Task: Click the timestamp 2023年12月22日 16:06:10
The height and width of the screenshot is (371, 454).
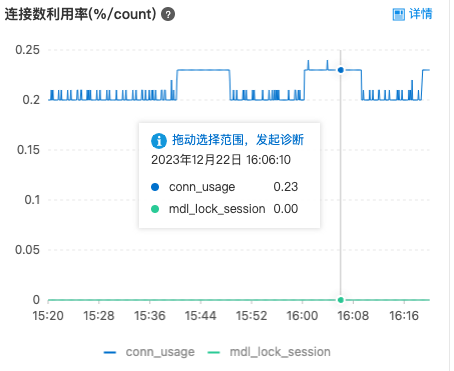Action: [221, 160]
